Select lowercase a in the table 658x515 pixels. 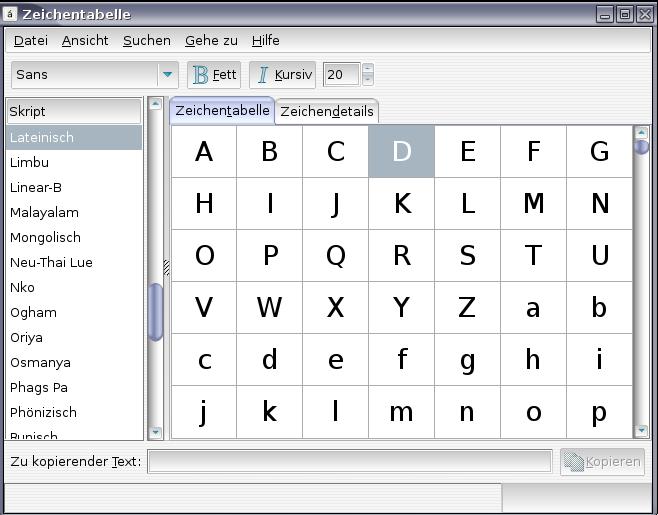point(533,308)
